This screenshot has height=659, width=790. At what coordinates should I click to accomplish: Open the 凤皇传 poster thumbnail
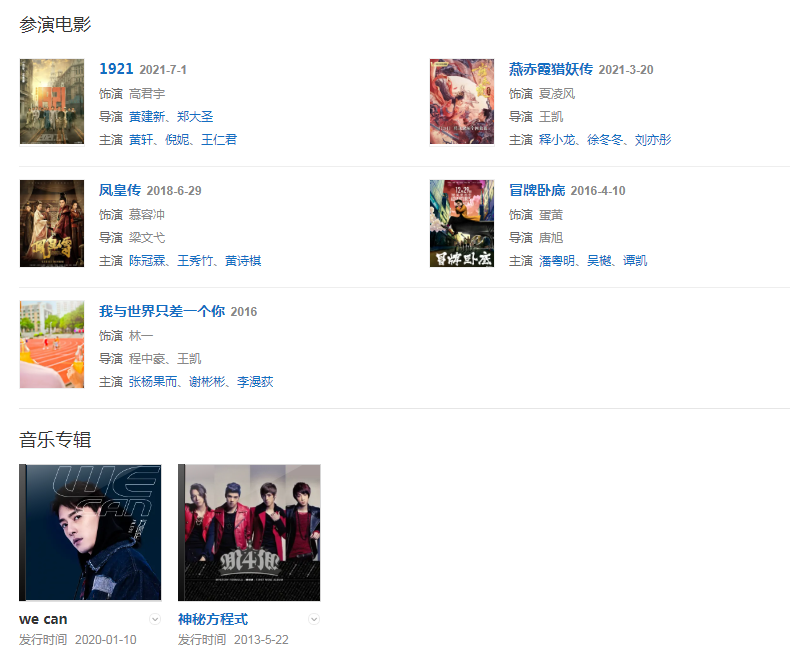click(52, 223)
